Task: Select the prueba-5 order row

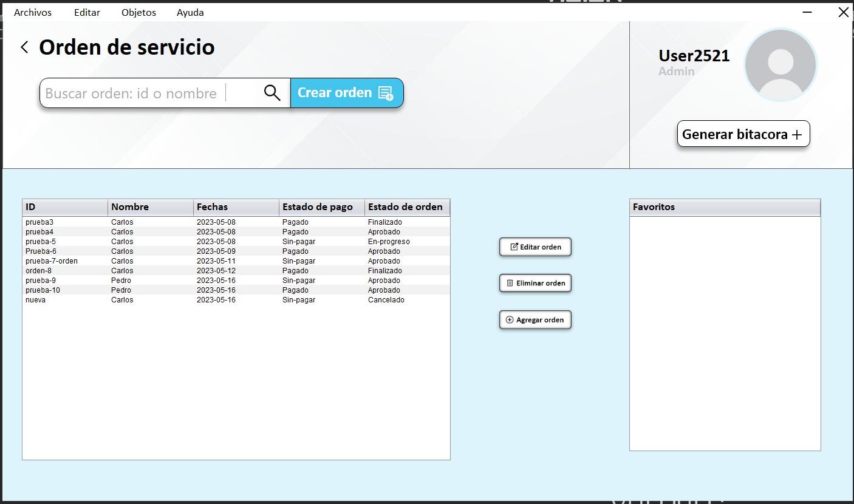Action: [236, 242]
